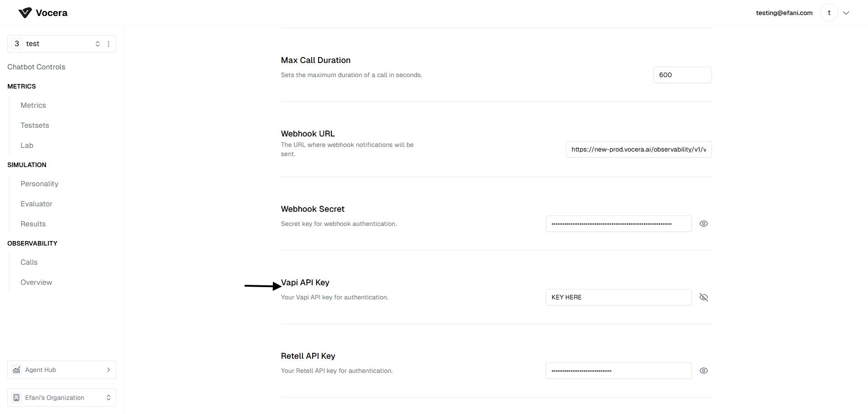This screenshot has height=414, width=868.
Task: Open Observability Overview
Action: pos(36,283)
